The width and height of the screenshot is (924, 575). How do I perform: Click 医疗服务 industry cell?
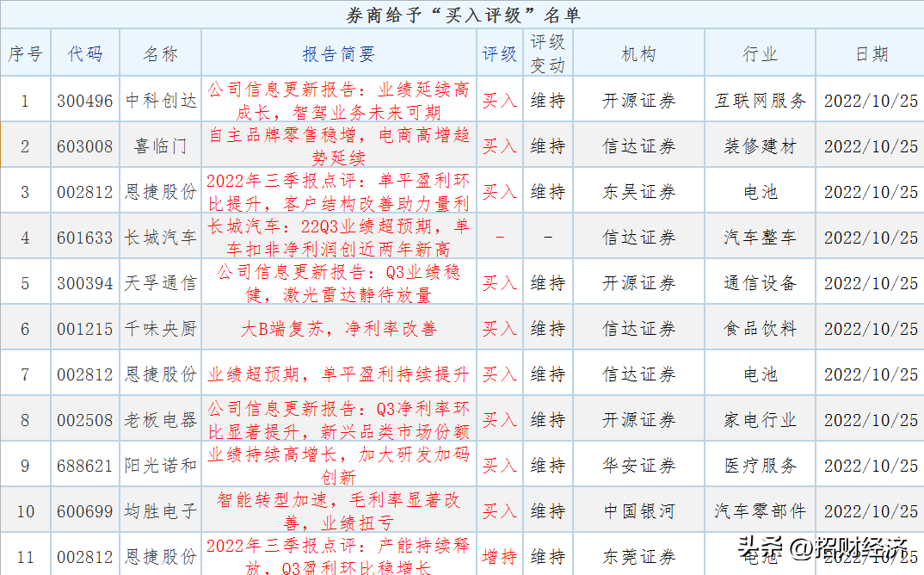(761, 466)
